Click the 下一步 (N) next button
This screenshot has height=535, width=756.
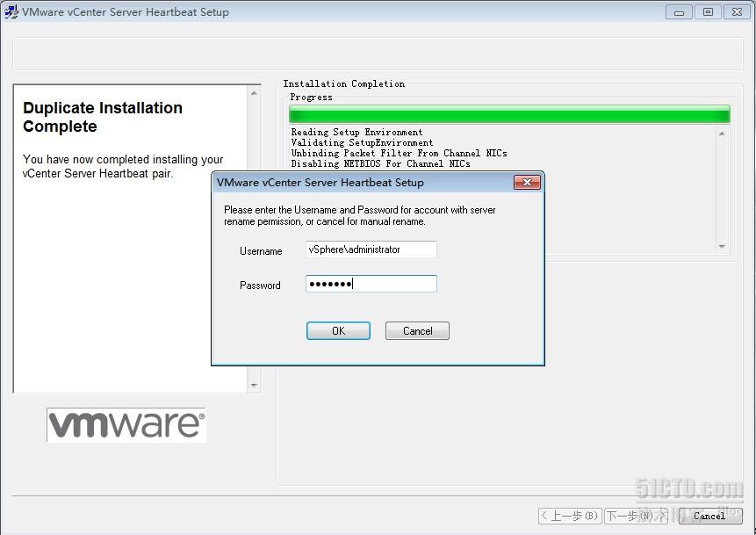[x=636, y=516]
